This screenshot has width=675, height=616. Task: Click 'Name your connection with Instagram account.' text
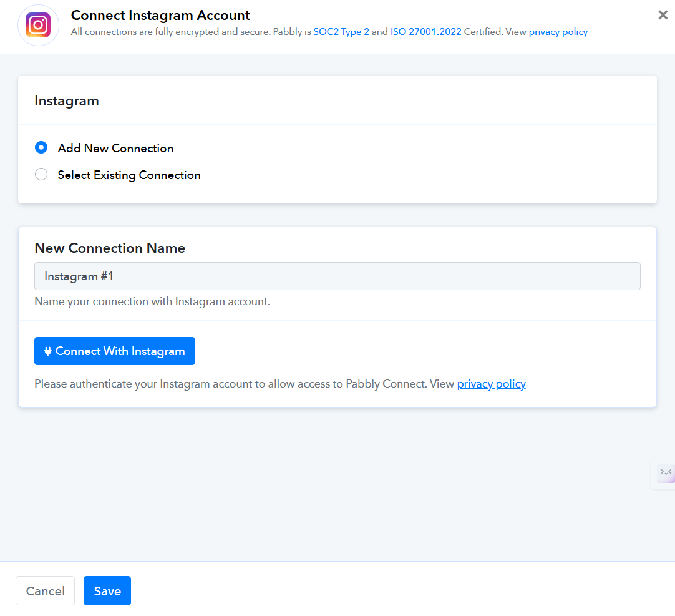[x=152, y=301]
